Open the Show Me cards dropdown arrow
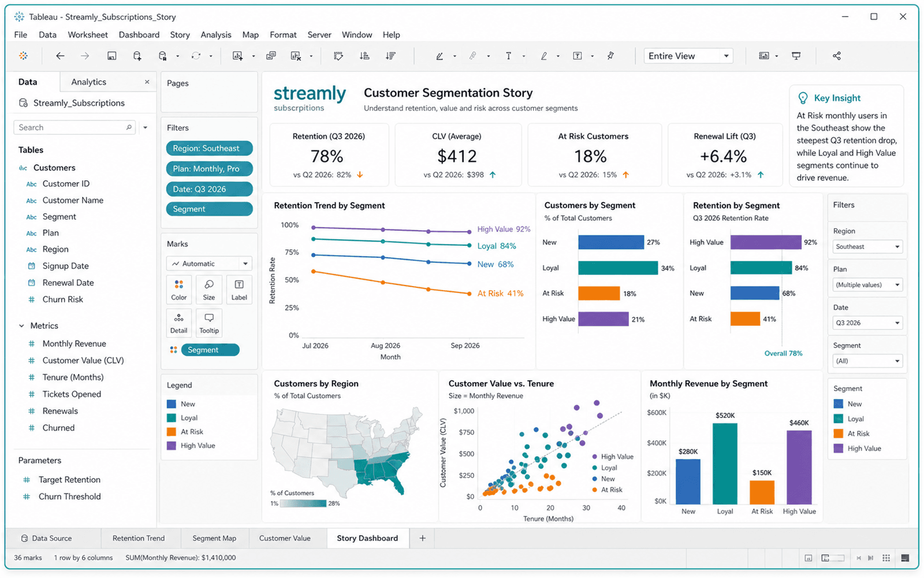 [777, 56]
